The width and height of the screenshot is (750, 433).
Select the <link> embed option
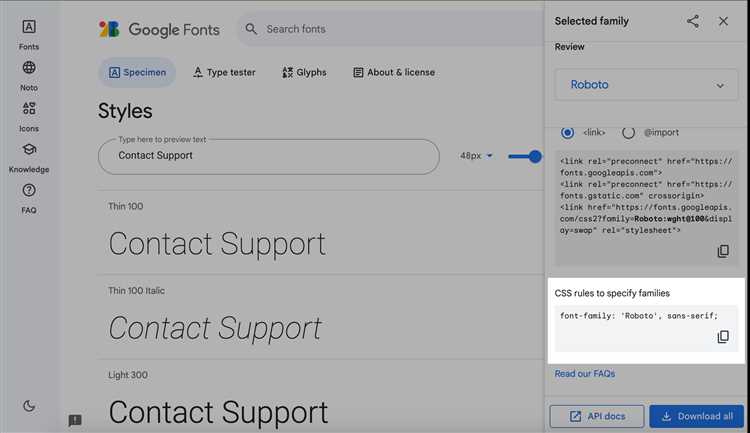[x=567, y=133]
